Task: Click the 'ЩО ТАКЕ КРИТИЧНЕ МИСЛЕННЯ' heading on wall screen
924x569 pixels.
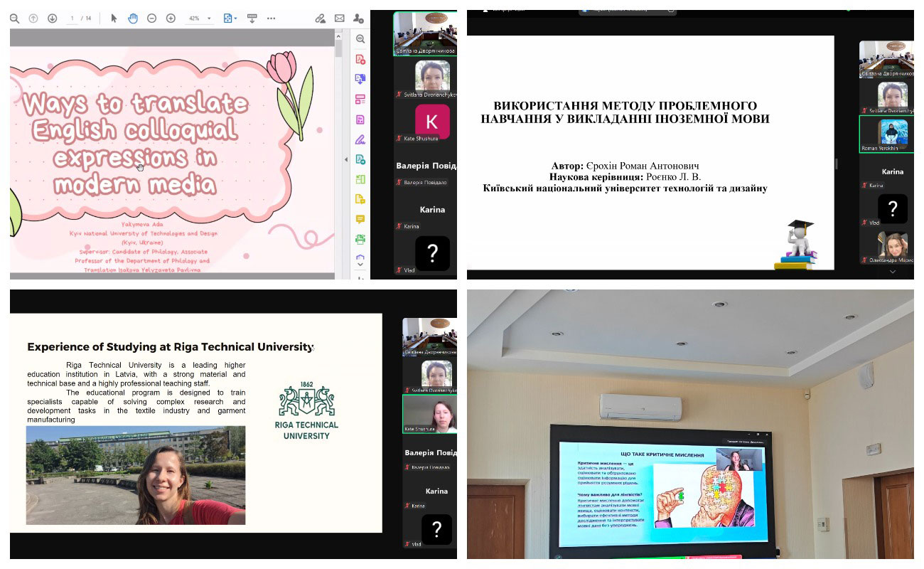Action: 662,454
